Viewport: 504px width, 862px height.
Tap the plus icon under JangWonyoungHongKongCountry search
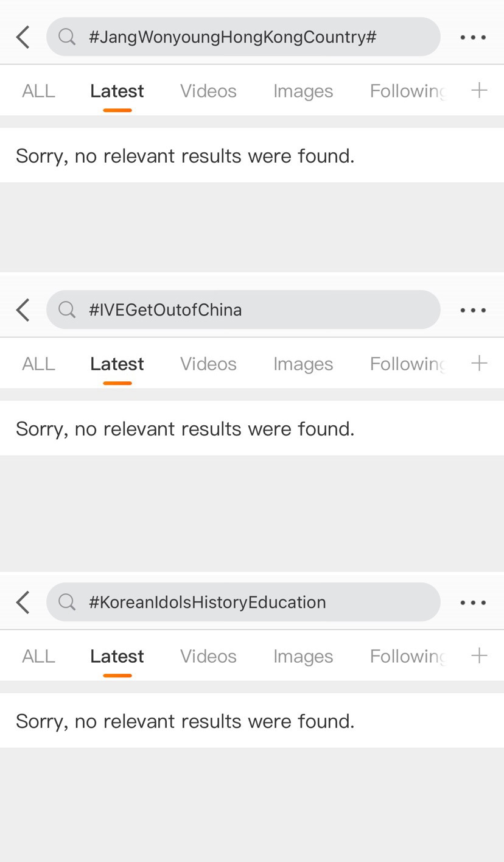point(480,91)
